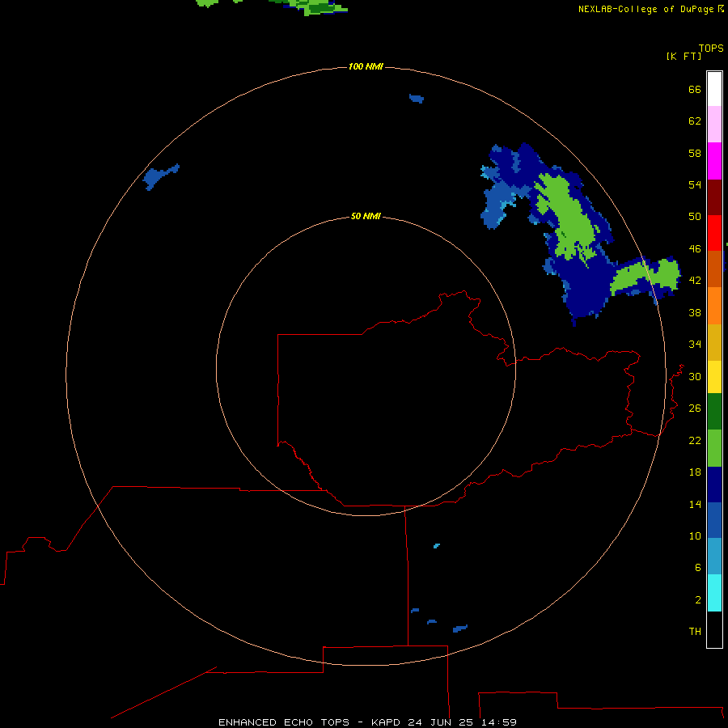Click the K FT units label

pos(684,56)
